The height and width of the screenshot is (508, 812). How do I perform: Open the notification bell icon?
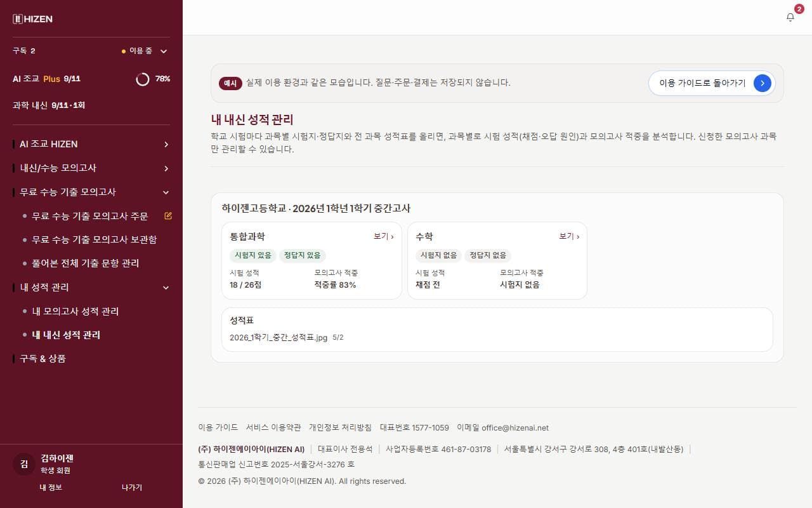click(x=790, y=18)
